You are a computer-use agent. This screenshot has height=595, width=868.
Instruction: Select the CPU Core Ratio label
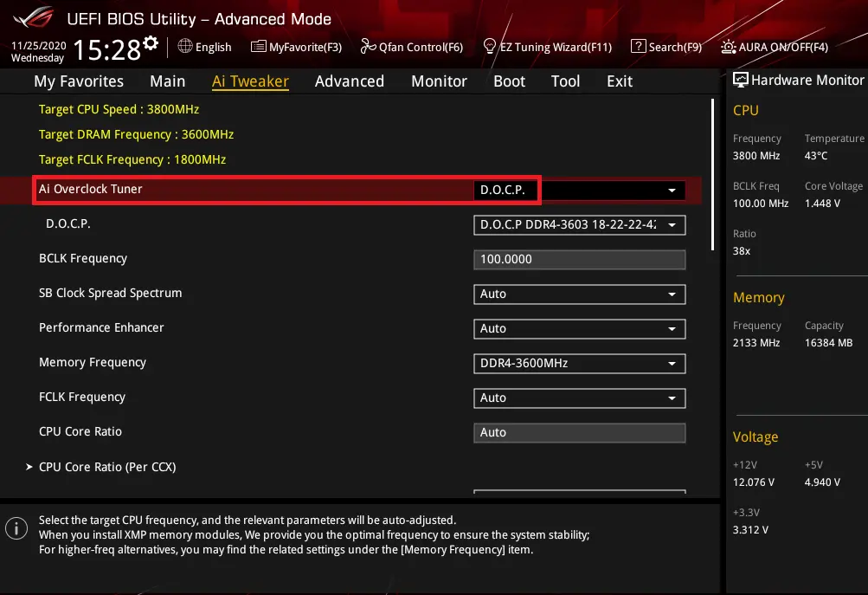pos(80,431)
